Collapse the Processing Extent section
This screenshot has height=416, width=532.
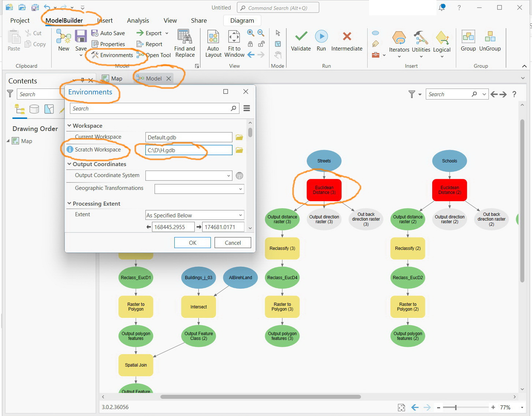pos(69,203)
